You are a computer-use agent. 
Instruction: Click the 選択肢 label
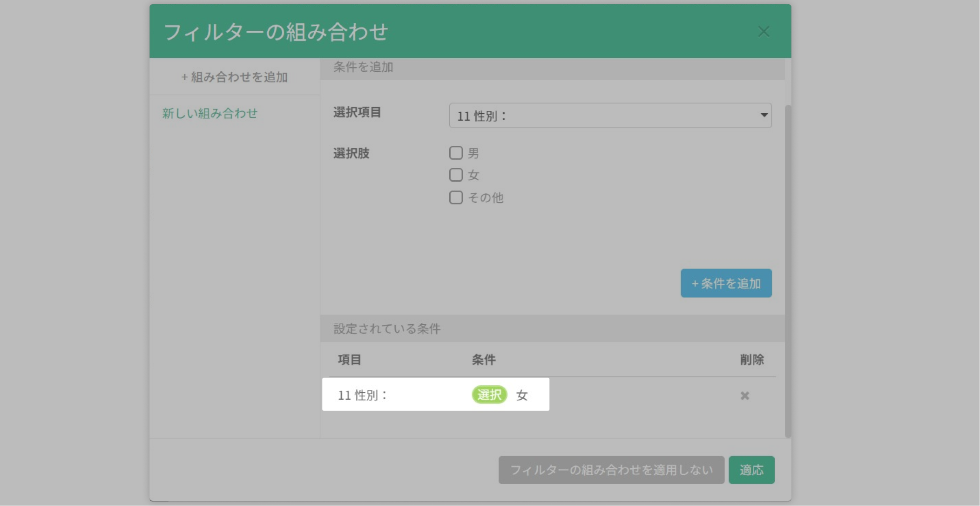point(351,153)
